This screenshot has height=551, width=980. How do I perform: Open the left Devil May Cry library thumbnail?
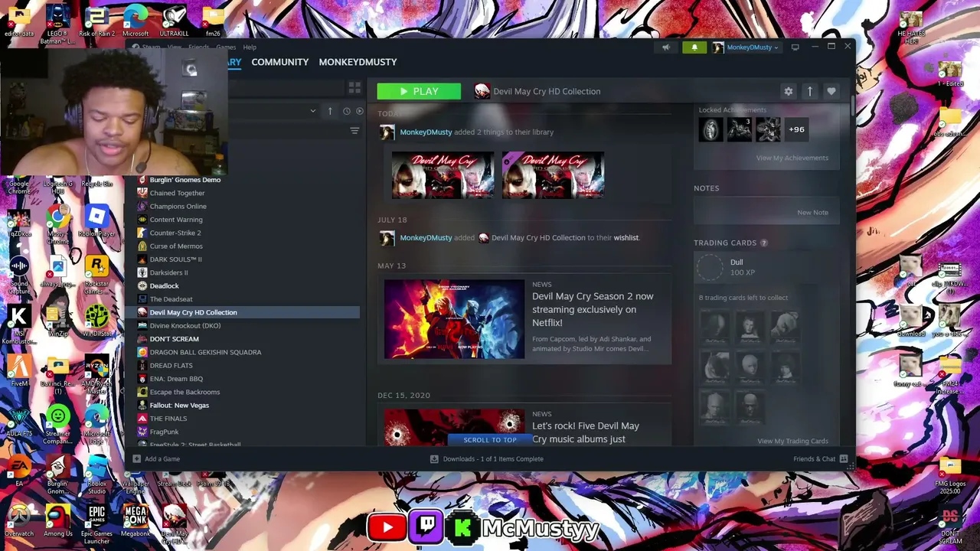tap(443, 175)
